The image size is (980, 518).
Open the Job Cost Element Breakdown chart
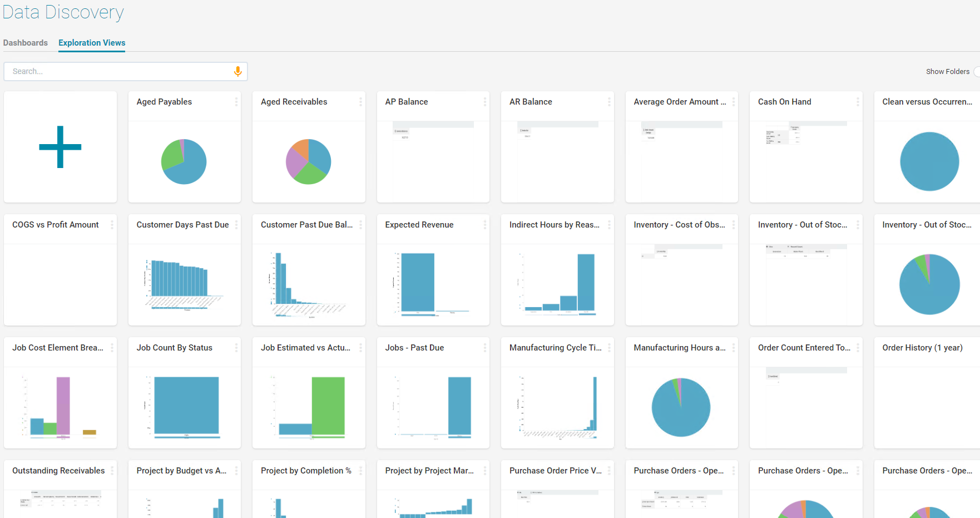60,407
